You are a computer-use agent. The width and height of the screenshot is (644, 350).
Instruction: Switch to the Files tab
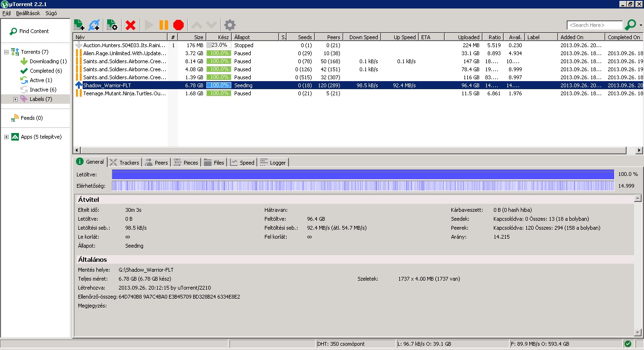(x=214, y=162)
